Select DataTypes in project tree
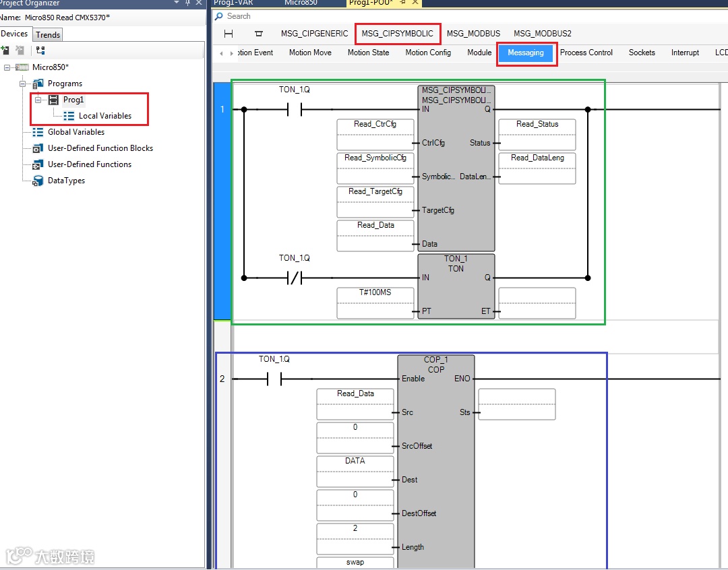 (66, 181)
